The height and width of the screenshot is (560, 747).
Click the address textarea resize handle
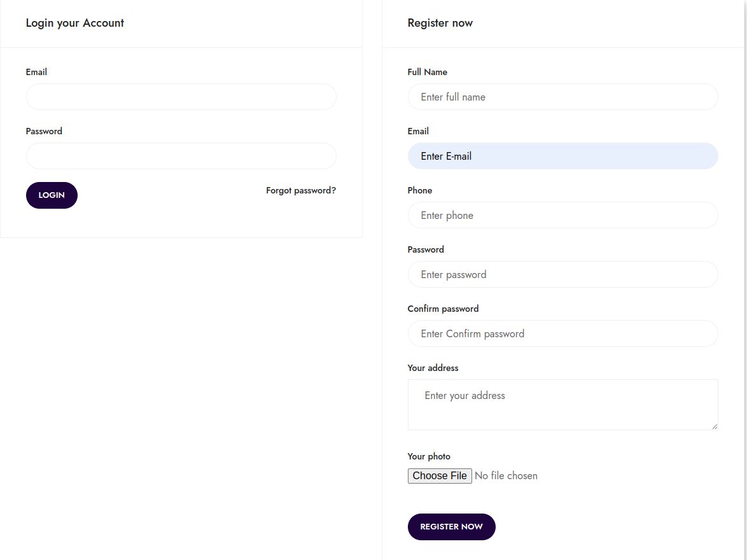[715, 426]
